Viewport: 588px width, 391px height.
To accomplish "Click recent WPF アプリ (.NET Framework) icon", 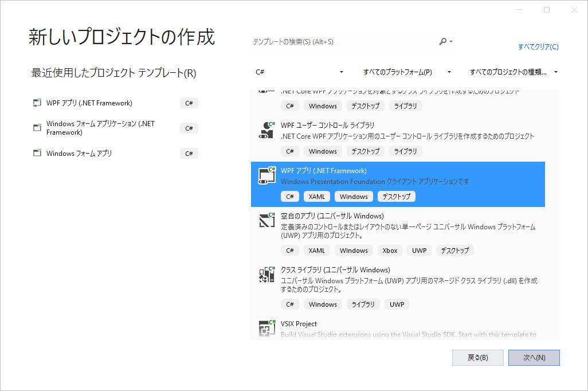I will 37,103.
